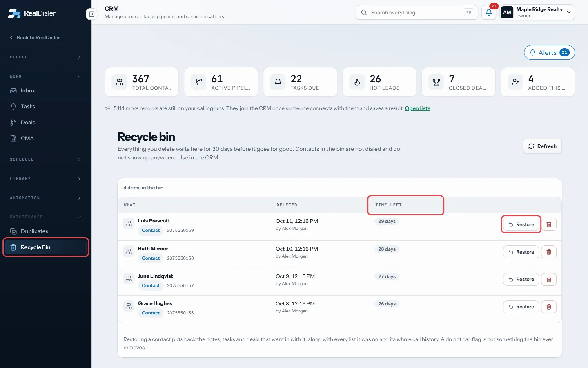Image resolution: width=588 pixels, height=368 pixels.
Task: Click the search magnifier icon
Action: (x=364, y=13)
